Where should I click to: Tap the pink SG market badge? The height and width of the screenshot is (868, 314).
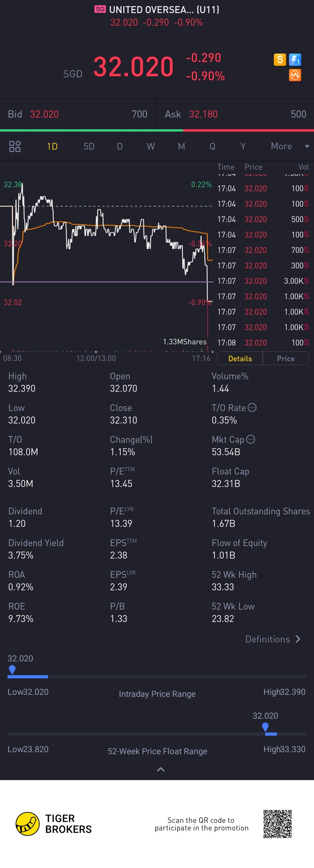pos(100,9)
